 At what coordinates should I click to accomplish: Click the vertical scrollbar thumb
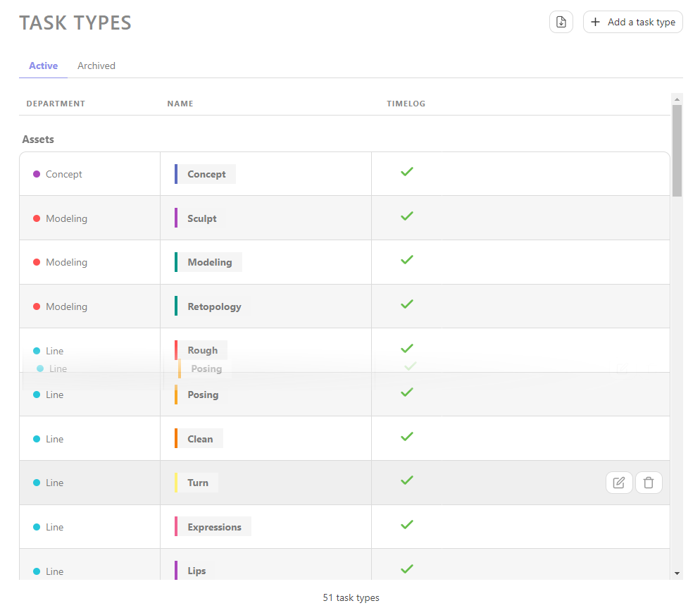pos(677,151)
